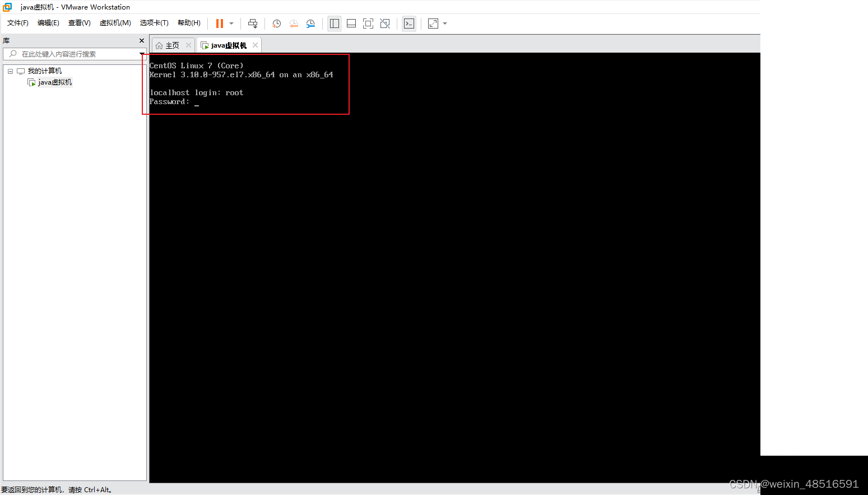Close the java虚拟机 tab
Image resolution: width=868 pixels, height=495 pixels.
click(255, 45)
